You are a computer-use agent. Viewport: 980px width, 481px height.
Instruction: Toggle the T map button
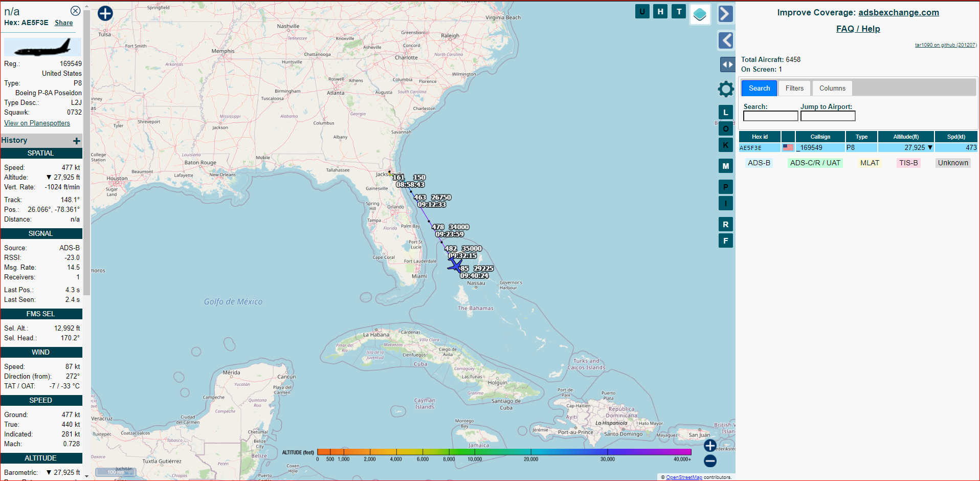click(679, 11)
